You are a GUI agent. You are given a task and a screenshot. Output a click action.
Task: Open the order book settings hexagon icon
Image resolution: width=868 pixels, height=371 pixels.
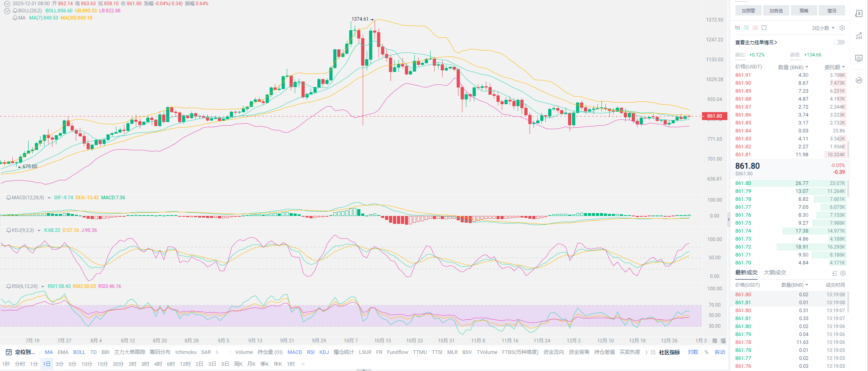coord(842,28)
